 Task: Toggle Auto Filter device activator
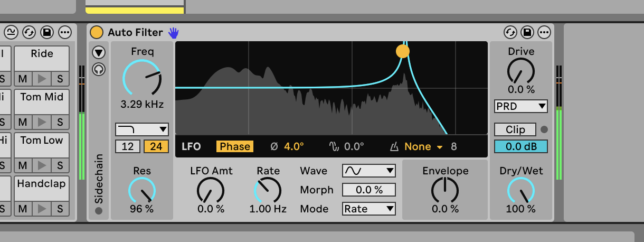[97, 32]
